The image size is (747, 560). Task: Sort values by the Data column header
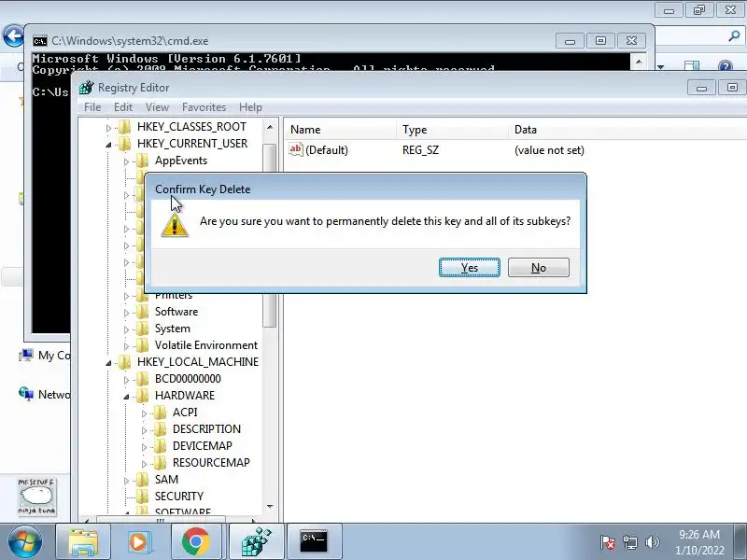coord(627,130)
